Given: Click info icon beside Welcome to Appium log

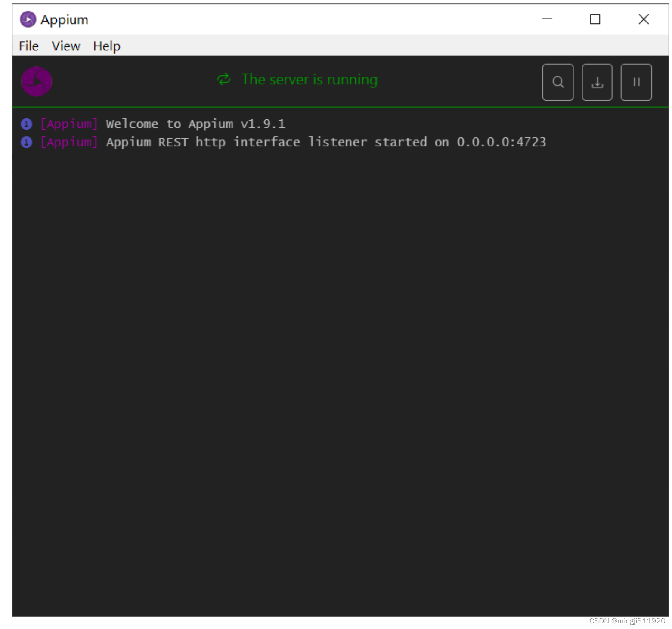Looking at the screenshot, I should point(27,124).
